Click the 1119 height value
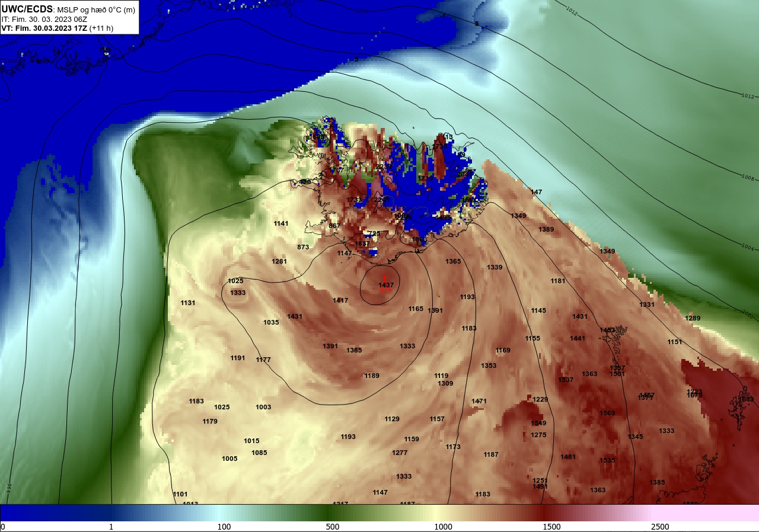The height and width of the screenshot is (532, 759). (x=441, y=376)
